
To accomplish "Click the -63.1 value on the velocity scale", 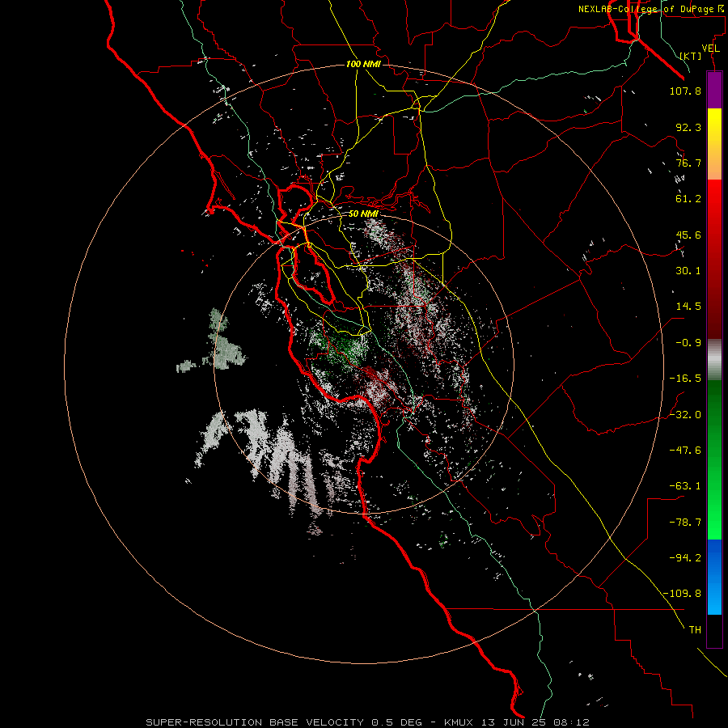I will [685, 486].
